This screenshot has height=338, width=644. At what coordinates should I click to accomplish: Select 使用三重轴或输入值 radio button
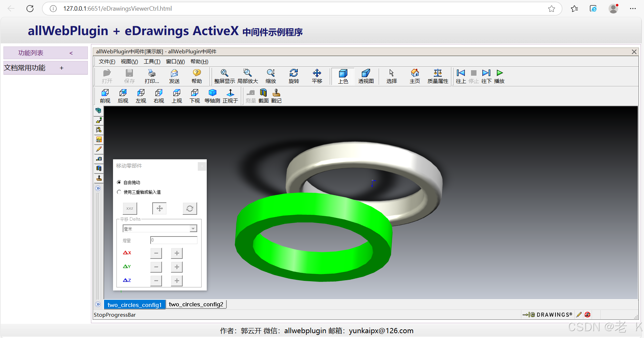coord(119,192)
